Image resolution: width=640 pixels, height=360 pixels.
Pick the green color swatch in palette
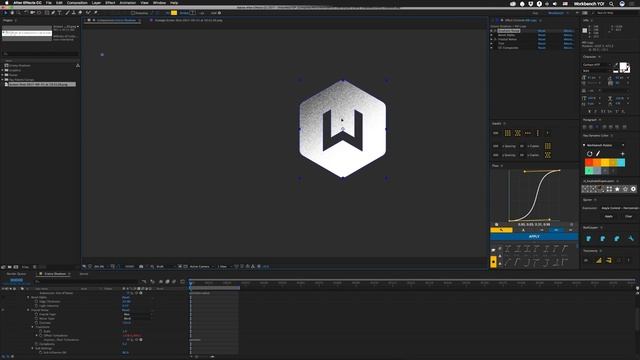pos(589,171)
